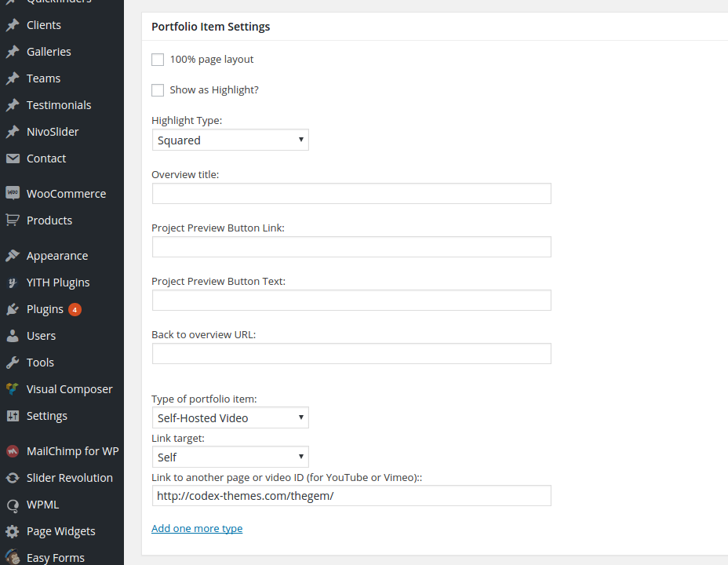This screenshot has width=728, height=565.
Task: Focus the Back to overview URL field
Action: coord(351,354)
